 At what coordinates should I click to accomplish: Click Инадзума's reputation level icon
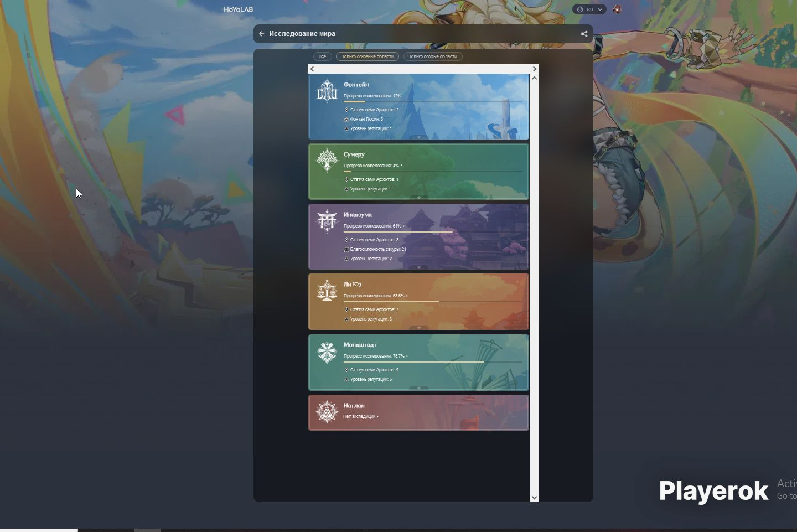click(x=346, y=259)
